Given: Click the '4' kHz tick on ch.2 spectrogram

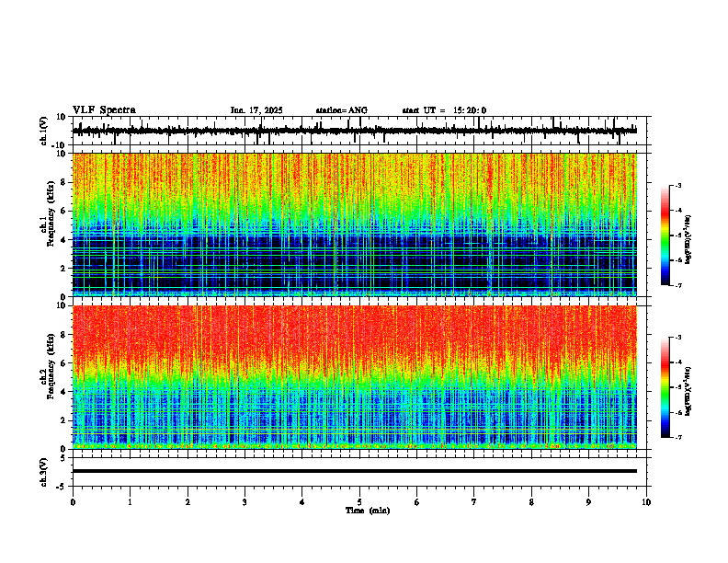Looking at the screenshot, I should [x=63, y=392].
